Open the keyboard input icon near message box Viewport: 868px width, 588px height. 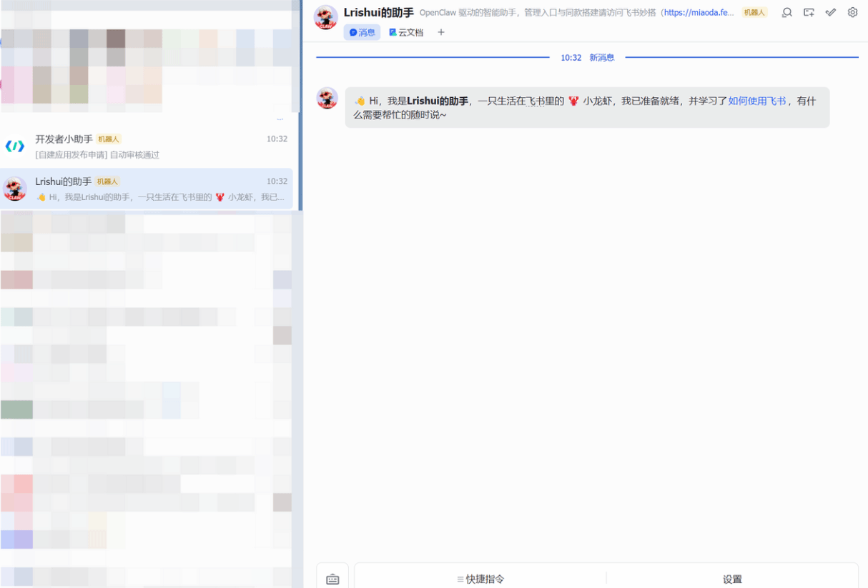coord(332,579)
